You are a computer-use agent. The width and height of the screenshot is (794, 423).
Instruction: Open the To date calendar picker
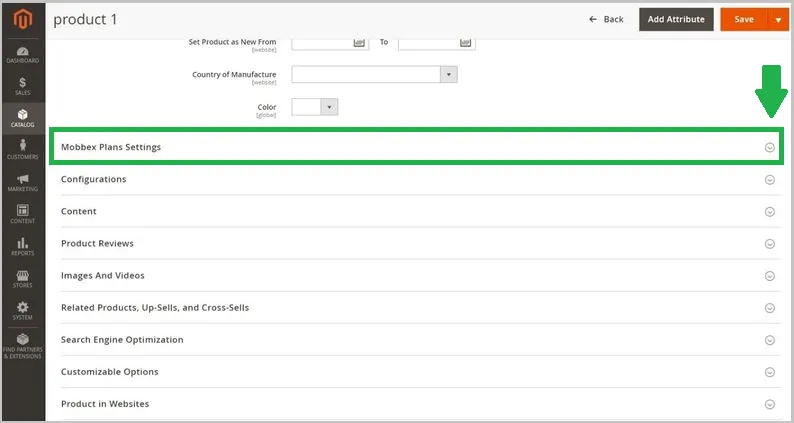point(465,43)
